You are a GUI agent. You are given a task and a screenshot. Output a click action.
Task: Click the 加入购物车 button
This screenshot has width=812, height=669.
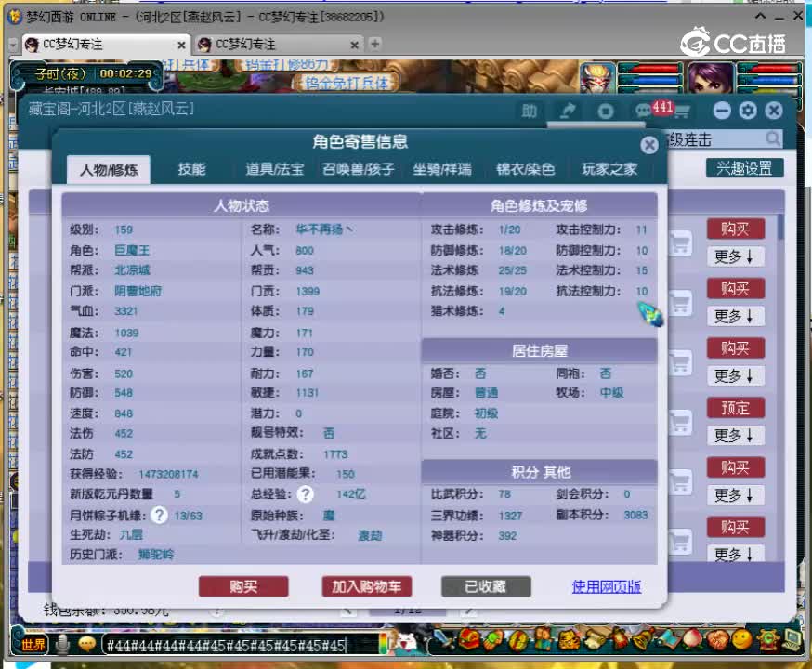[367, 586]
